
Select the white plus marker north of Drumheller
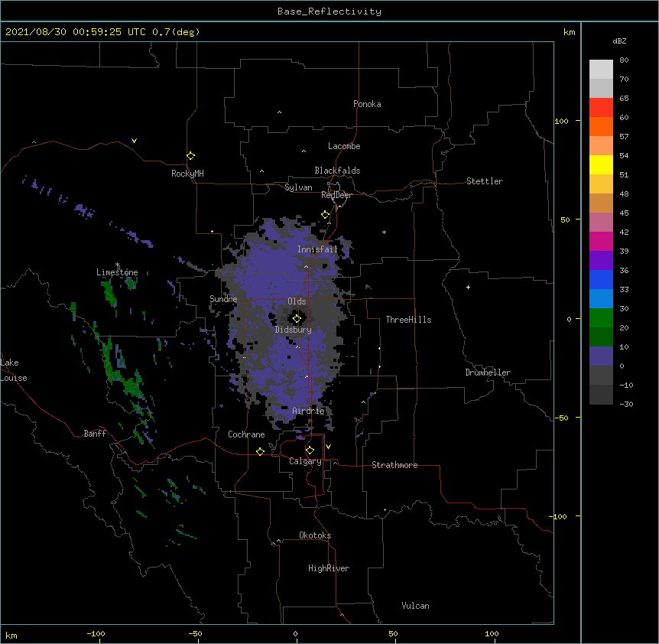(x=468, y=287)
